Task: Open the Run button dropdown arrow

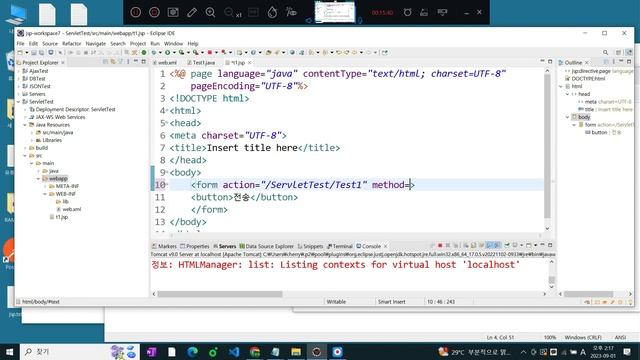Action: tap(174, 53)
